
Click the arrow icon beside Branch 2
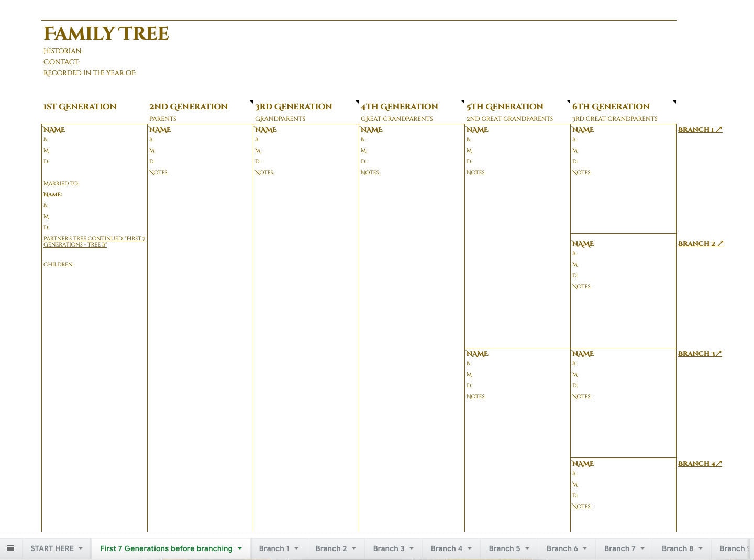click(x=720, y=243)
